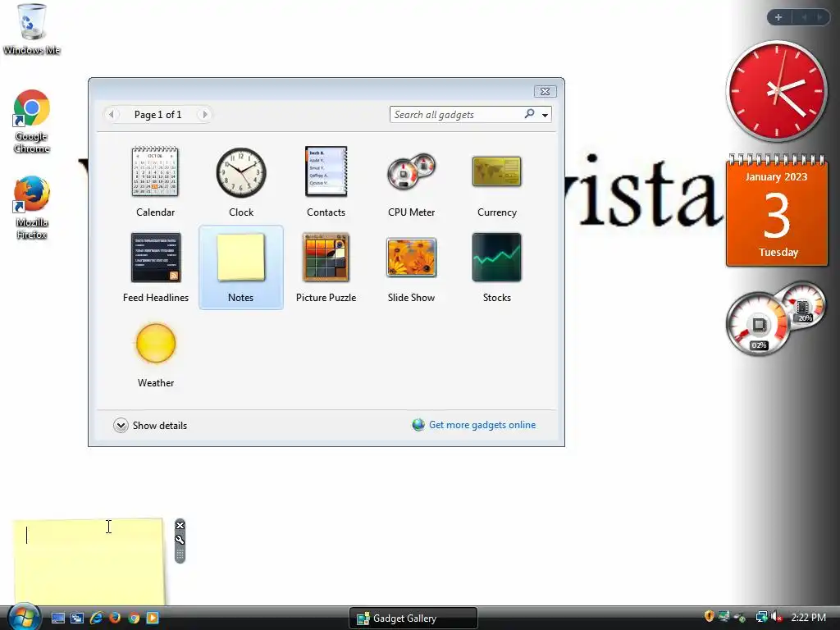Image resolution: width=840 pixels, height=630 pixels.
Task: Open Get more gadgets online link
Action: (x=482, y=425)
